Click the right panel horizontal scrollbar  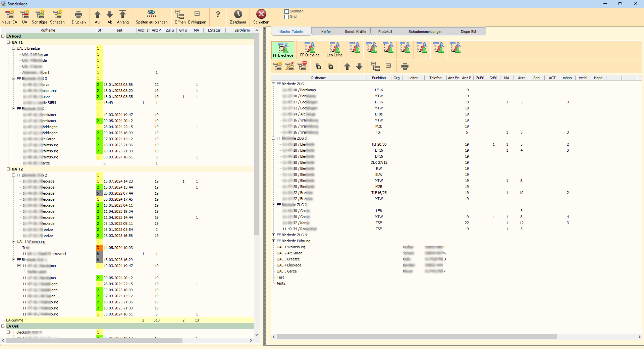(x=416, y=337)
